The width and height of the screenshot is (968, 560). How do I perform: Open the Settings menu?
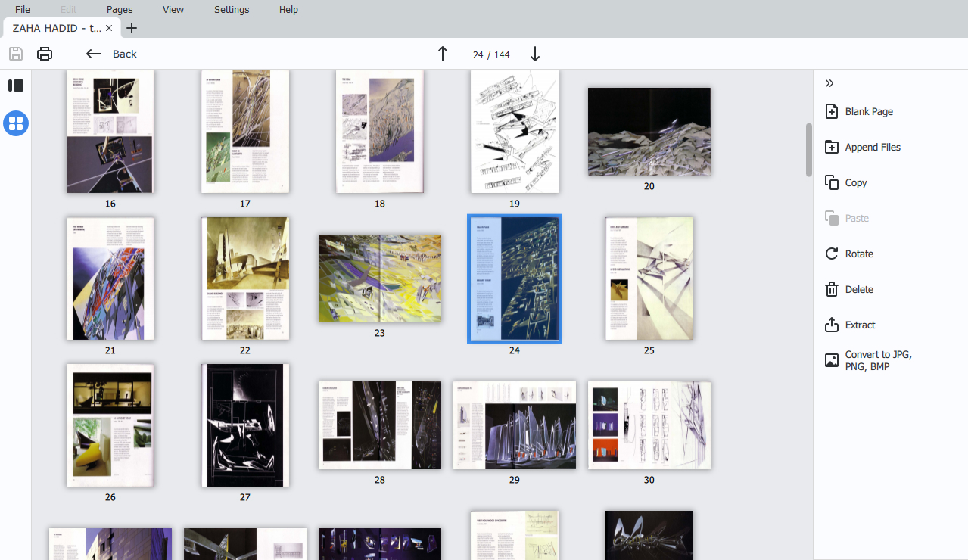pos(232,10)
